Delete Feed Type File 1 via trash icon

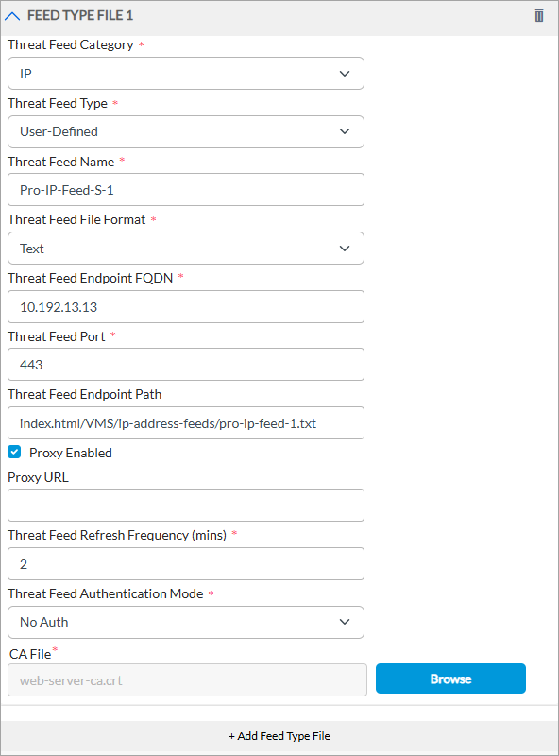[x=539, y=15]
